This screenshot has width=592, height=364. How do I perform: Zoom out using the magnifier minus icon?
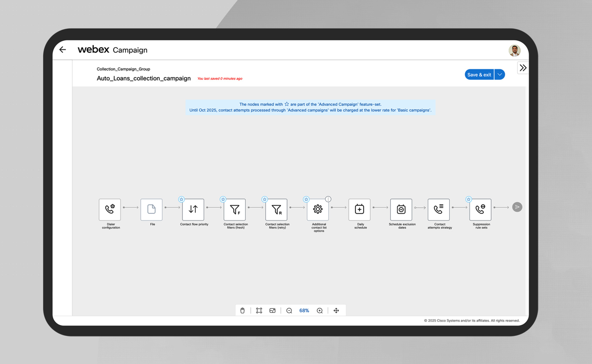coord(289,311)
